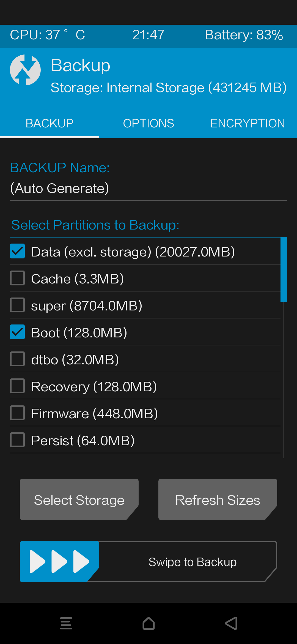Check the super partition checkbox

17,305
